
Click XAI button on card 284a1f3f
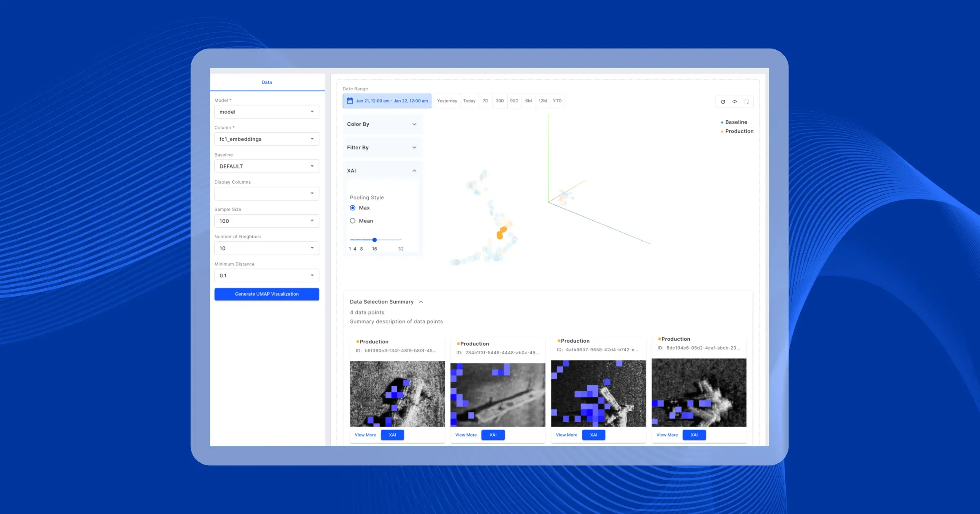493,435
